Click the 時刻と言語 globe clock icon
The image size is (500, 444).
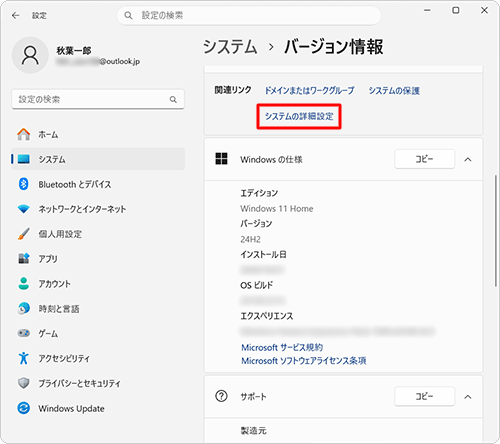click(x=24, y=309)
